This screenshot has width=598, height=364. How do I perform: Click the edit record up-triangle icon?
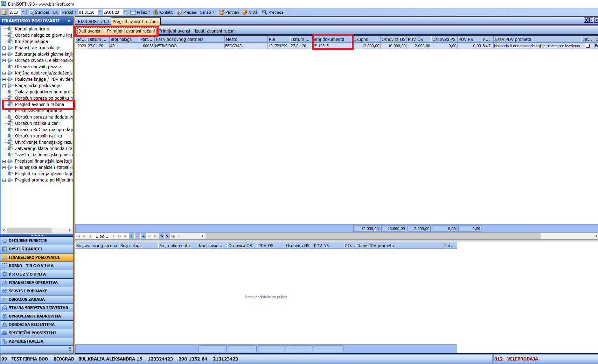(x=144, y=236)
